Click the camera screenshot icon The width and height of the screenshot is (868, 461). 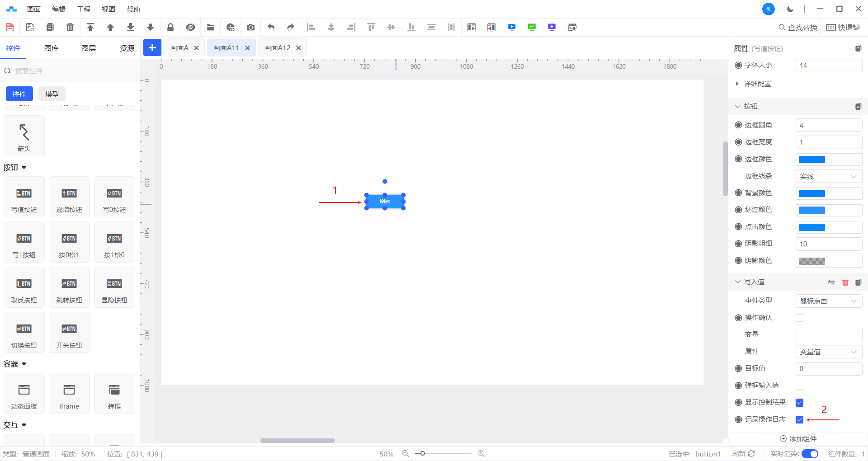(x=250, y=28)
